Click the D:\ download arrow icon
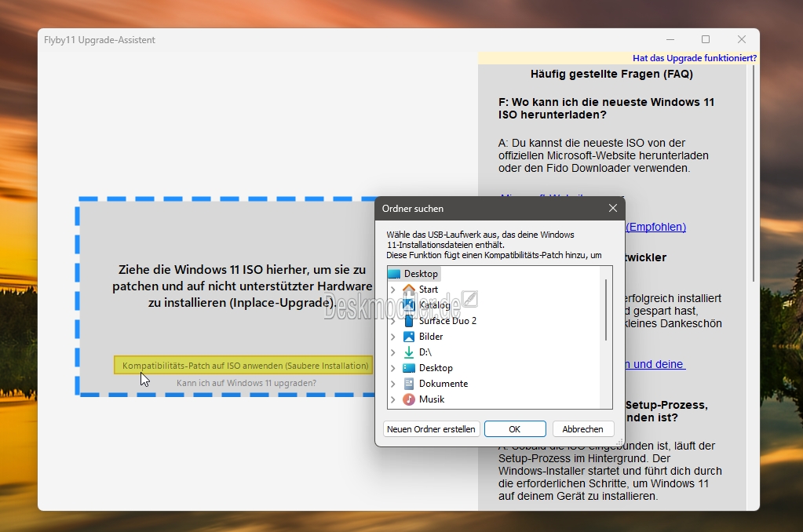 pyautogui.click(x=409, y=352)
